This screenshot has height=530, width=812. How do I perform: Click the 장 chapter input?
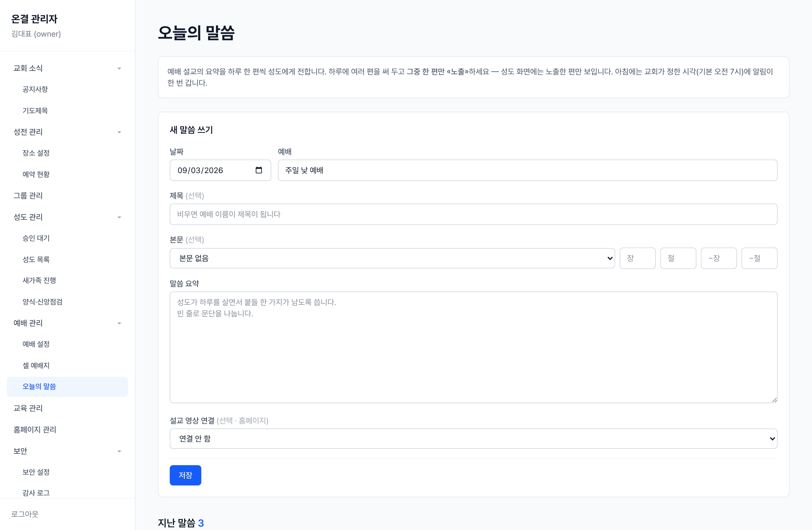click(x=637, y=258)
